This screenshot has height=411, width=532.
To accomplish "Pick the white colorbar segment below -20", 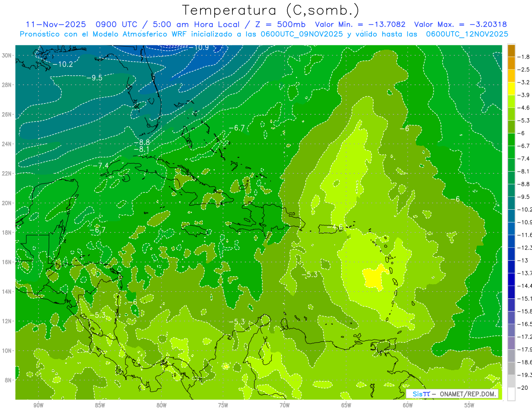I will 511,394.
